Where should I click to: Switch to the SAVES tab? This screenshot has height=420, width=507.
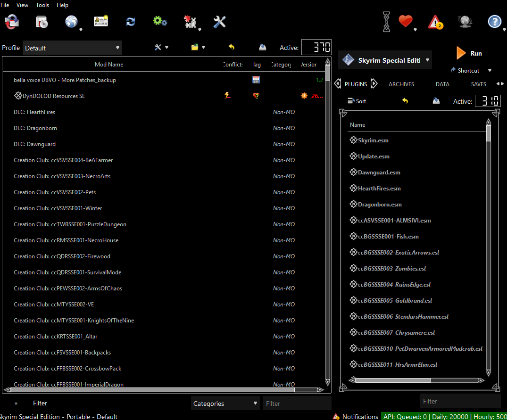(x=479, y=84)
